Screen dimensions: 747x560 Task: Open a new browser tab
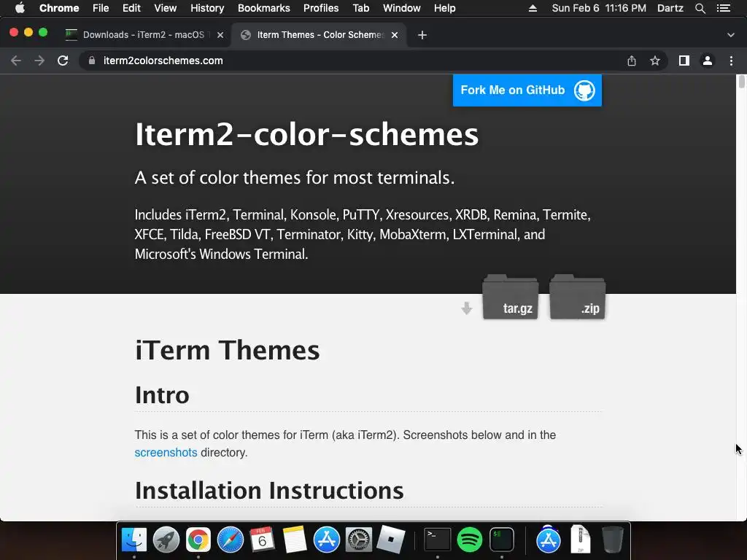pos(422,35)
